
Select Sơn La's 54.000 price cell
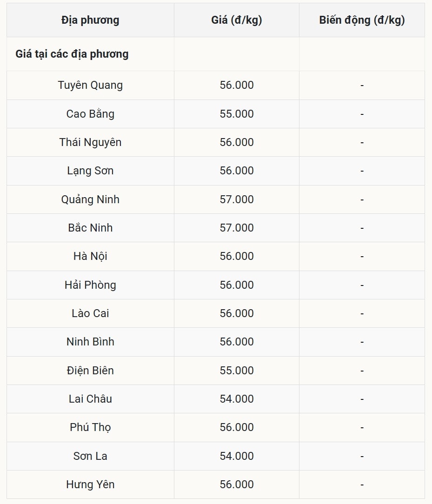(x=237, y=456)
